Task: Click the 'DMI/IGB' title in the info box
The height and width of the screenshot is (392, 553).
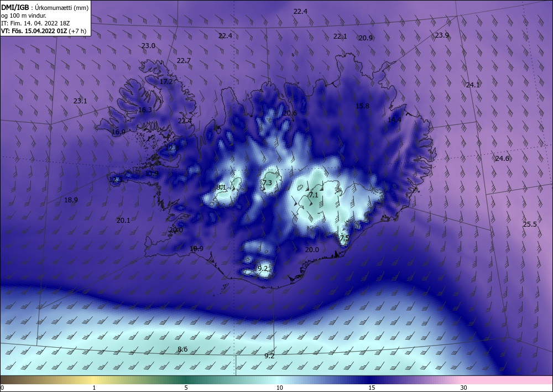Action: 15,7
